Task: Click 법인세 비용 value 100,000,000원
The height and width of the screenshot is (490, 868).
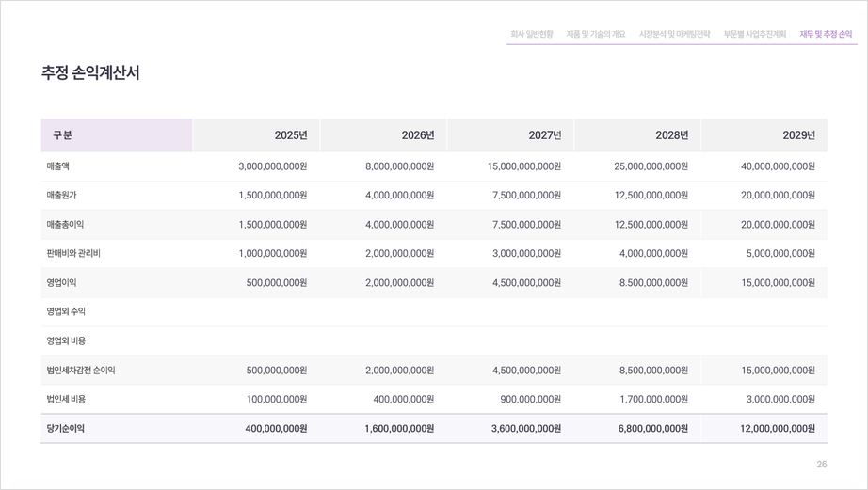Action: click(x=276, y=399)
